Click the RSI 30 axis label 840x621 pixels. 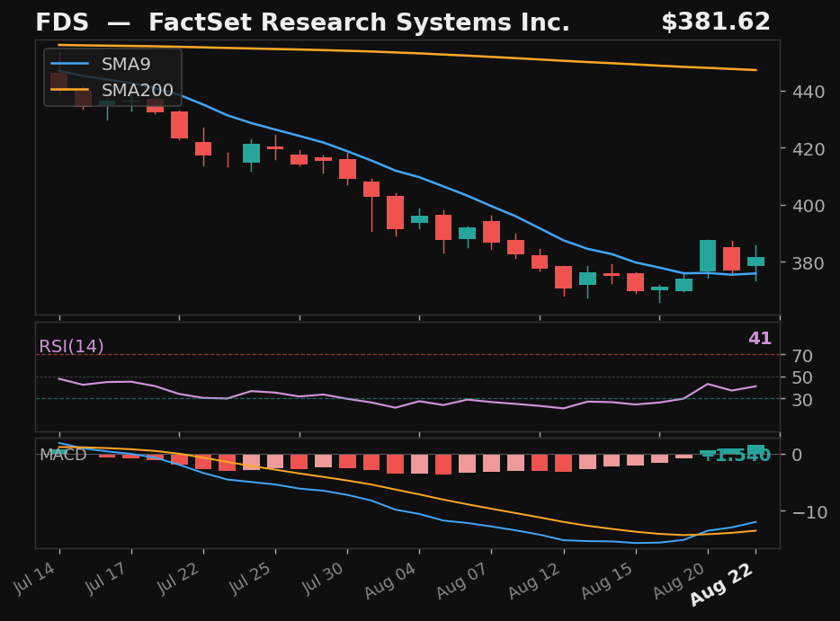tap(802, 399)
